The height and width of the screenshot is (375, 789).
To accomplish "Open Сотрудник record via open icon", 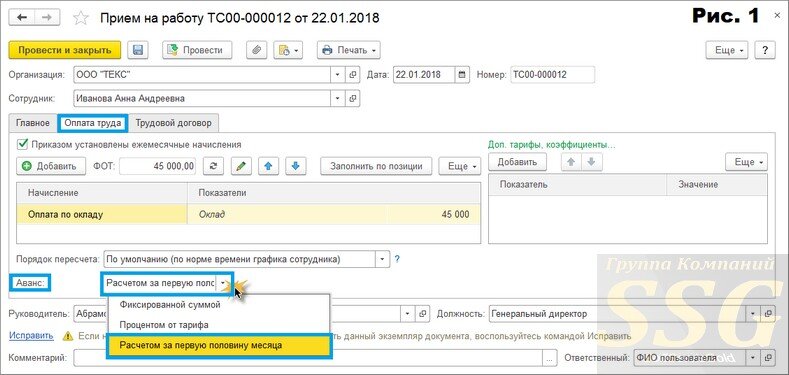I will 353,98.
